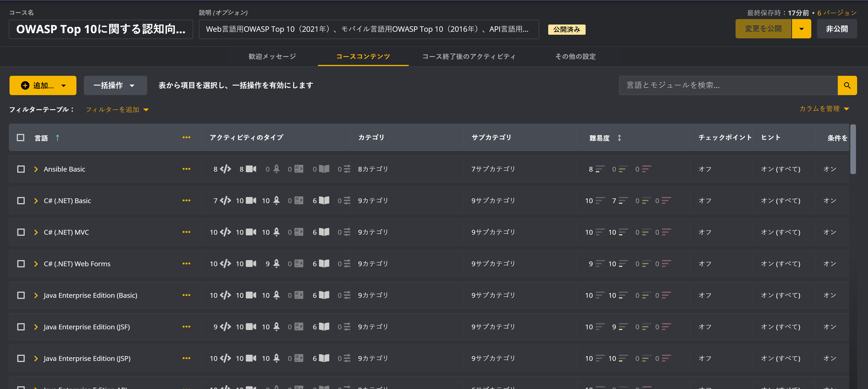
Task: Open the three-dot menu in Java Enterprise Edition (Basic) row
Action: pos(186,295)
